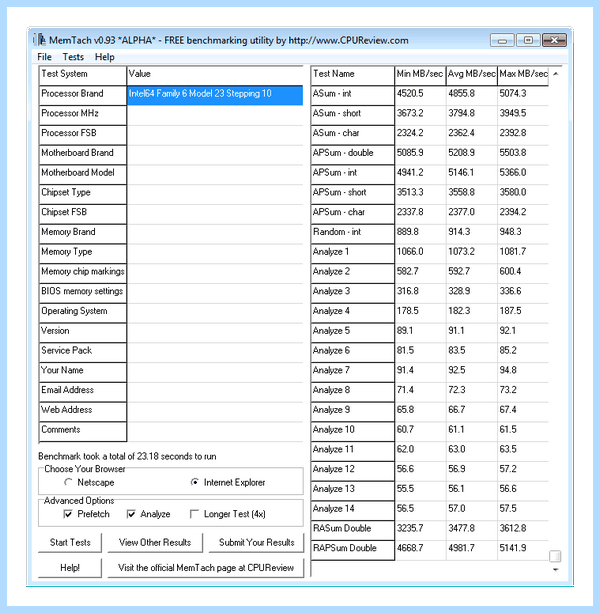600x613 pixels.
Task: Click the Chipset FSB row label
Action: click(82, 214)
